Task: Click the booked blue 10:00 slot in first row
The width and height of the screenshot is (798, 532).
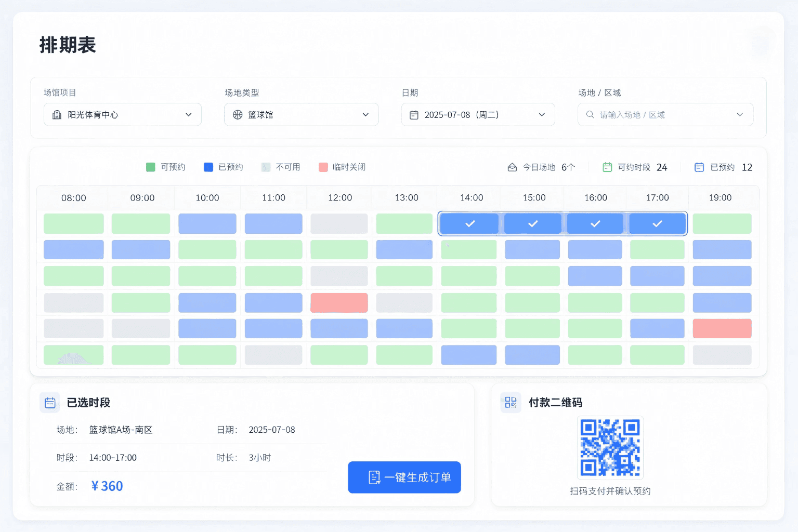Action: pyautogui.click(x=207, y=223)
